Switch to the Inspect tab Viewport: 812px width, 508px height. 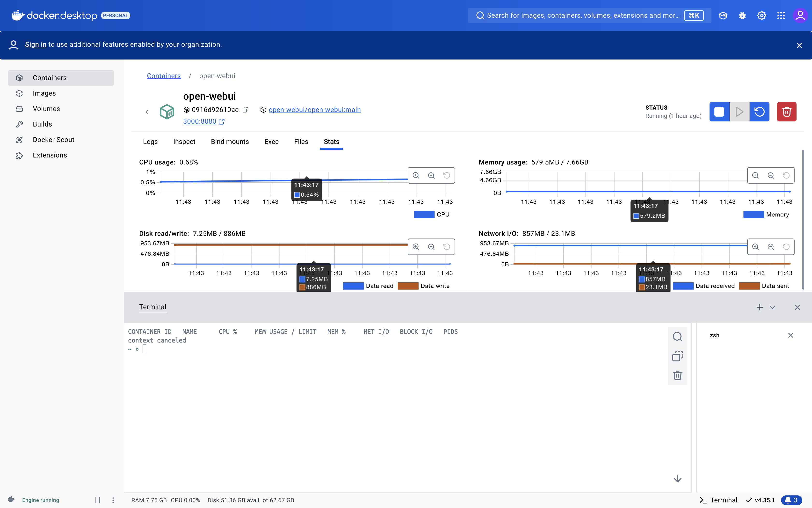pos(184,142)
